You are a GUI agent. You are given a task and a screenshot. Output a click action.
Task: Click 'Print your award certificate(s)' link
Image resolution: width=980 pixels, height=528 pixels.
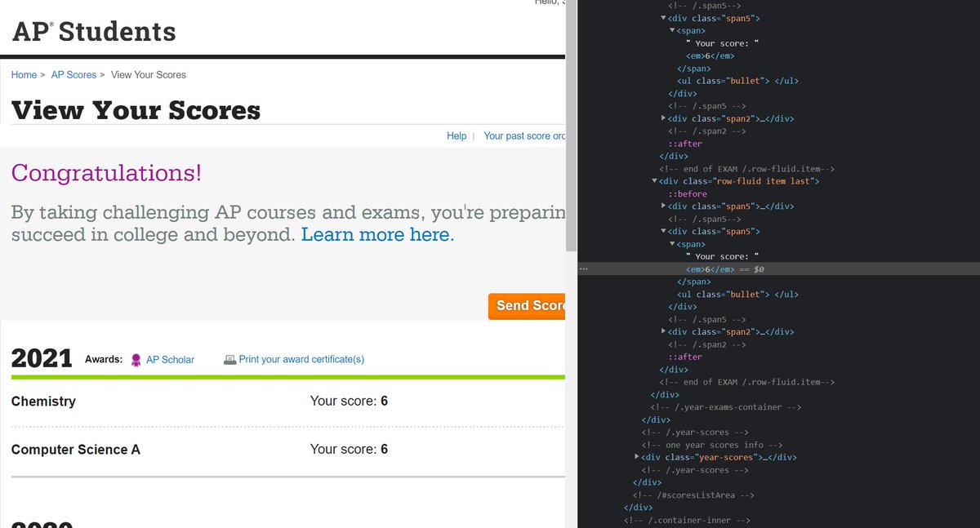[301, 360]
